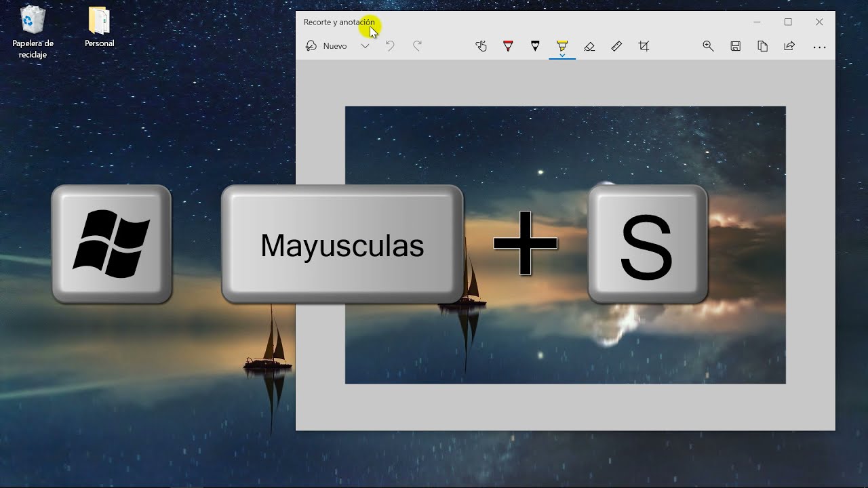Open the zoom control
The image size is (868, 488).
click(708, 46)
